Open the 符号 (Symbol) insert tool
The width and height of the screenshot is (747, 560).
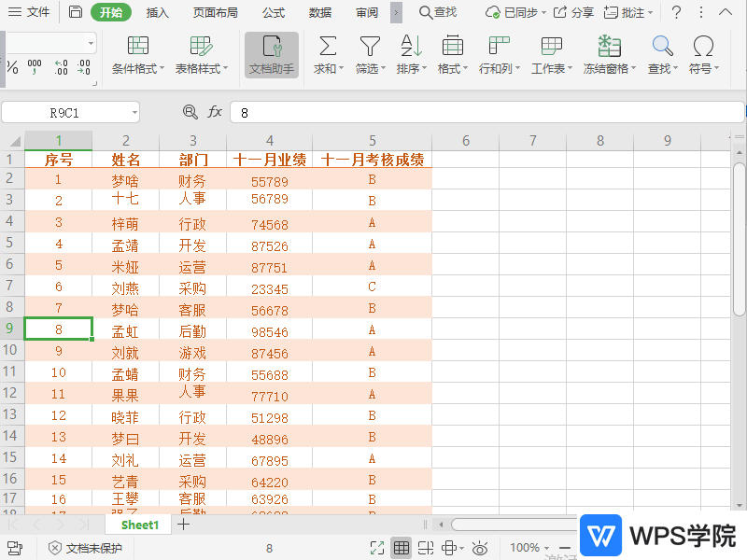click(703, 56)
